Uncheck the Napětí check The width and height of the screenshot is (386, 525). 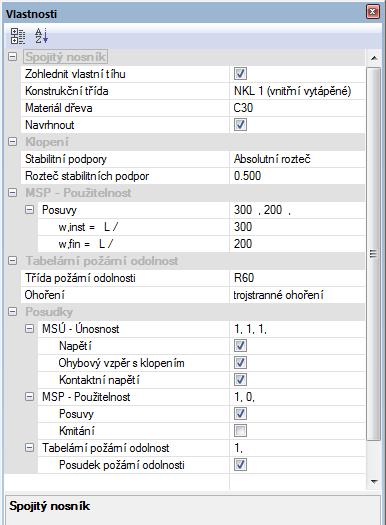240,346
